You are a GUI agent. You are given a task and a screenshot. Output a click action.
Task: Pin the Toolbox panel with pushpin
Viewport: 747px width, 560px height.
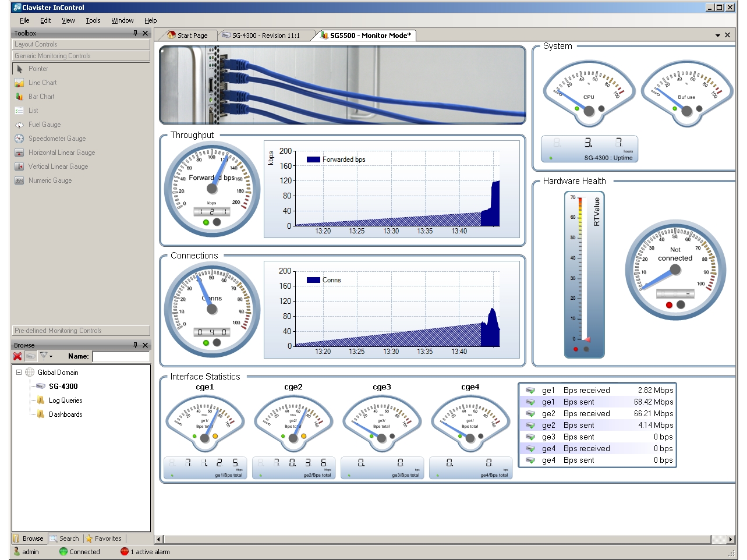(135, 33)
